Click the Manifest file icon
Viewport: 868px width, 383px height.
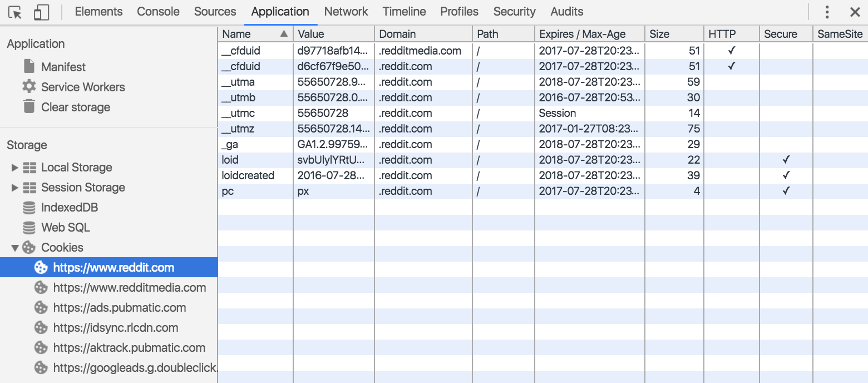(x=29, y=67)
